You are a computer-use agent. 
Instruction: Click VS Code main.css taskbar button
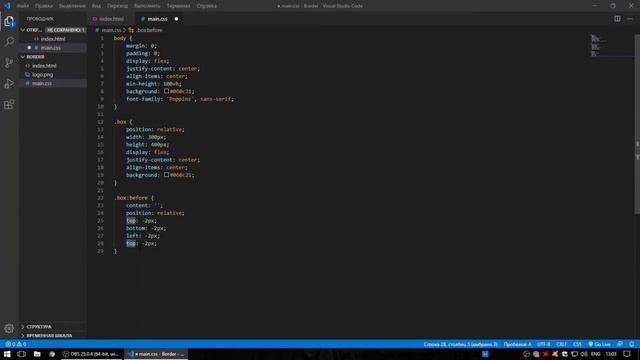coord(156,354)
